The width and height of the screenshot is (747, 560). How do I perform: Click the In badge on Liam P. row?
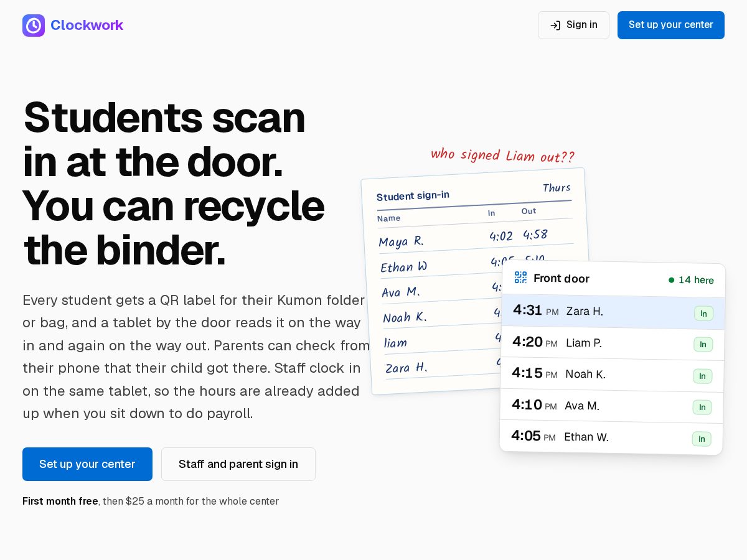coord(703,345)
